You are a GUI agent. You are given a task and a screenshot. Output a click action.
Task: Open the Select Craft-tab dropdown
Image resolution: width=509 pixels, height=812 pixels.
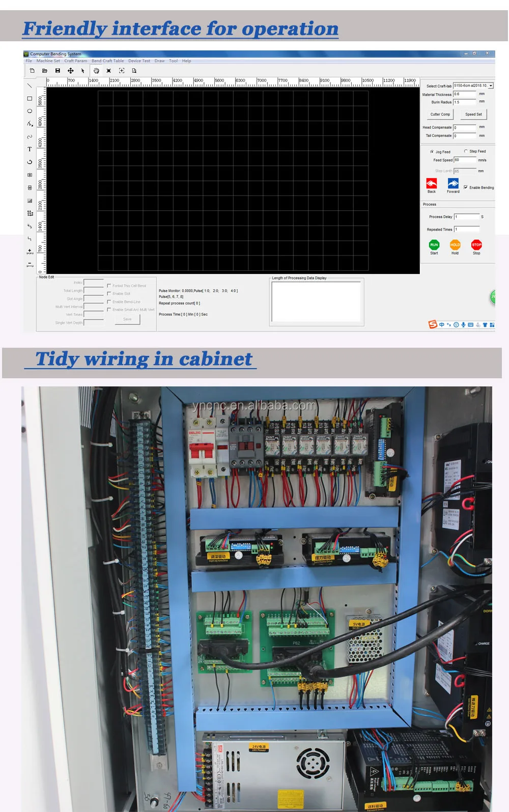point(491,86)
